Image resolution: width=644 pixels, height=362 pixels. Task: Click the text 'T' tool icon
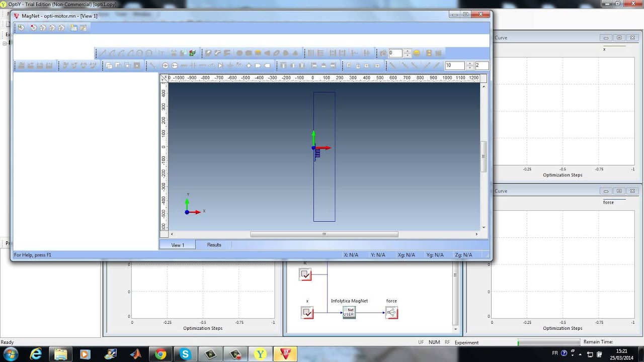pos(162,53)
